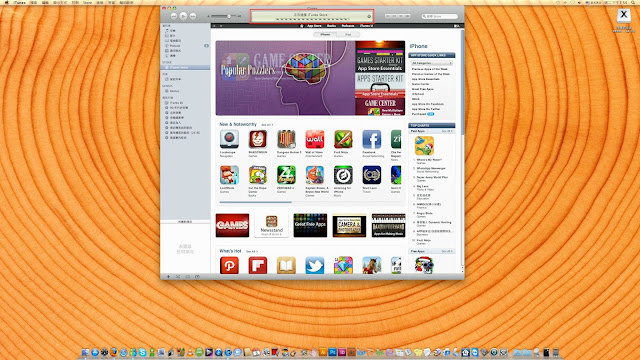This screenshot has height=360, width=640.
Task: Select Podcast in the sidebar library
Action: pyautogui.click(x=175, y=46)
